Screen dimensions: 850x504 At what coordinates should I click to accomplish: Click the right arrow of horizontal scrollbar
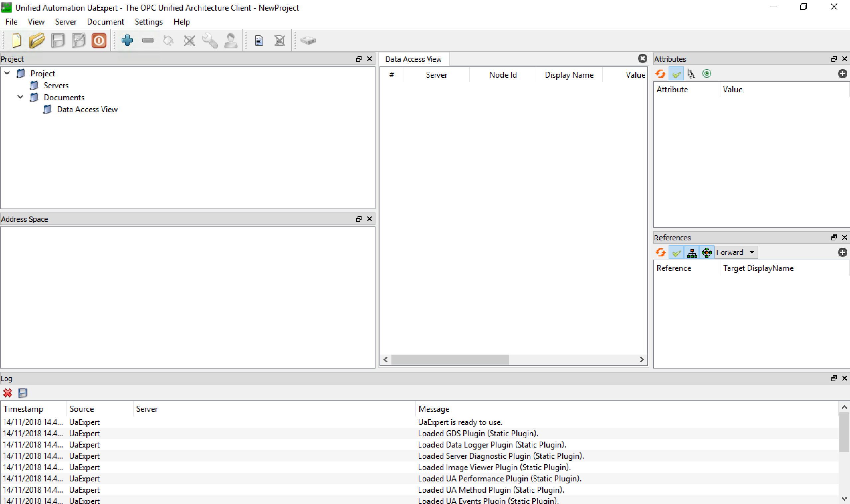[642, 360]
